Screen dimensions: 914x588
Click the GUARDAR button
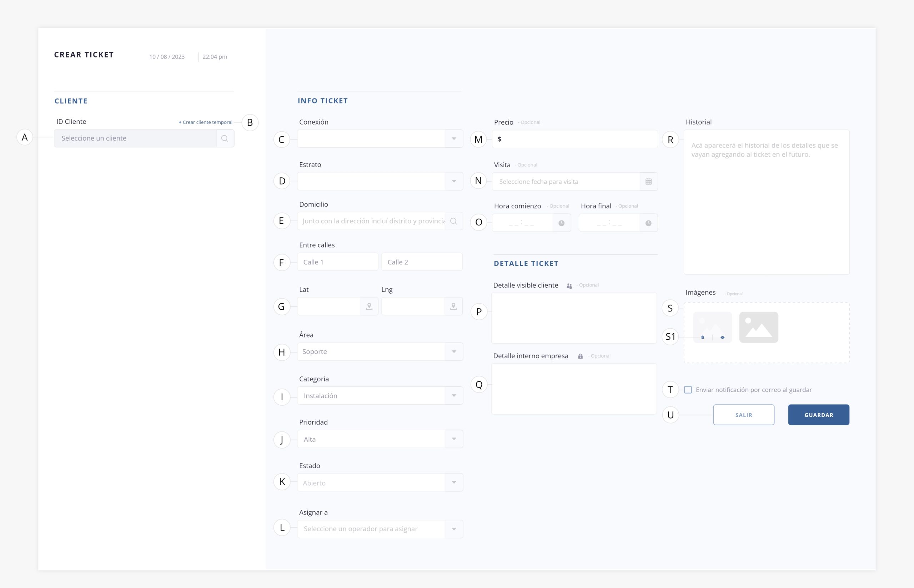(819, 415)
